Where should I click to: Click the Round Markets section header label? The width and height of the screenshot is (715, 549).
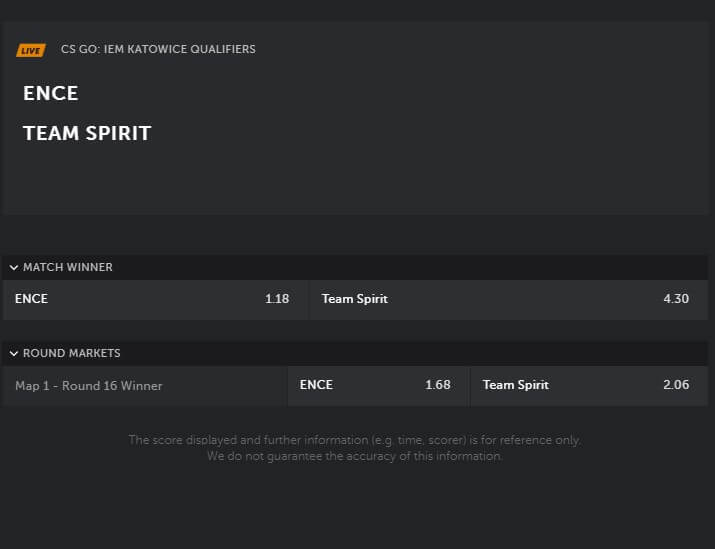tap(72, 354)
